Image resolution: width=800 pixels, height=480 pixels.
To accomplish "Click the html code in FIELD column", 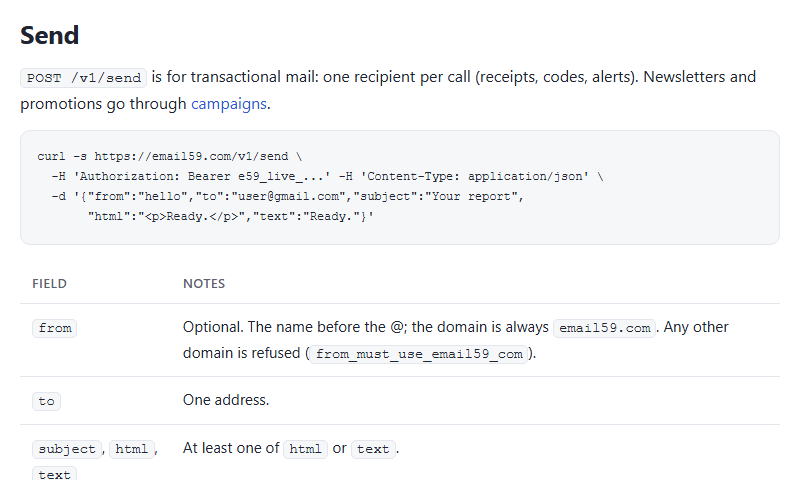I will 132,449.
